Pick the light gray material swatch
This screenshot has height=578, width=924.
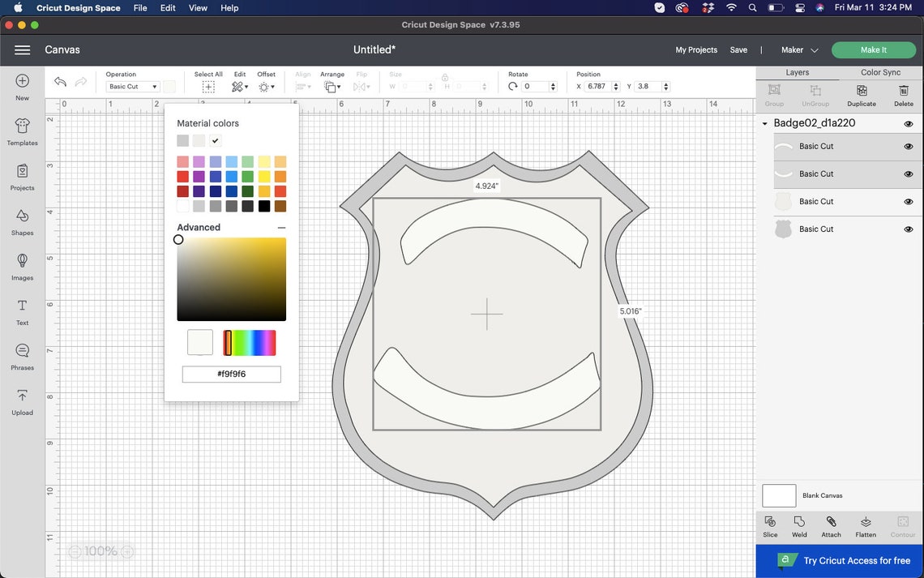pos(182,140)
